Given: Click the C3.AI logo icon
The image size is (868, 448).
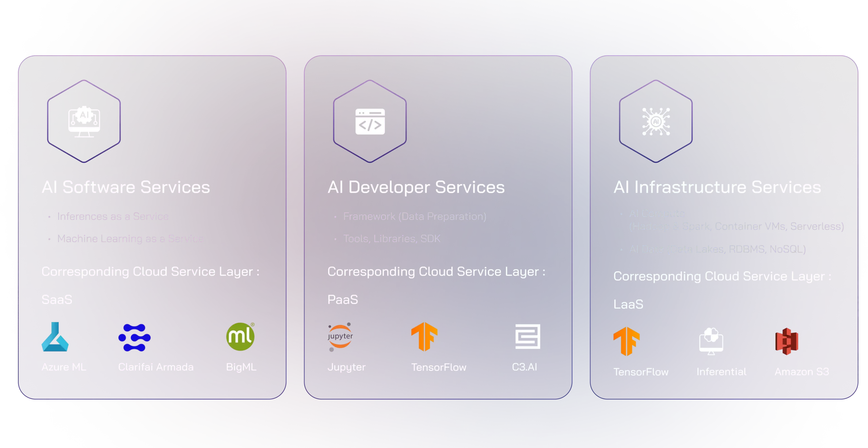Looking at the screenshot, I should tap(527, 336).
